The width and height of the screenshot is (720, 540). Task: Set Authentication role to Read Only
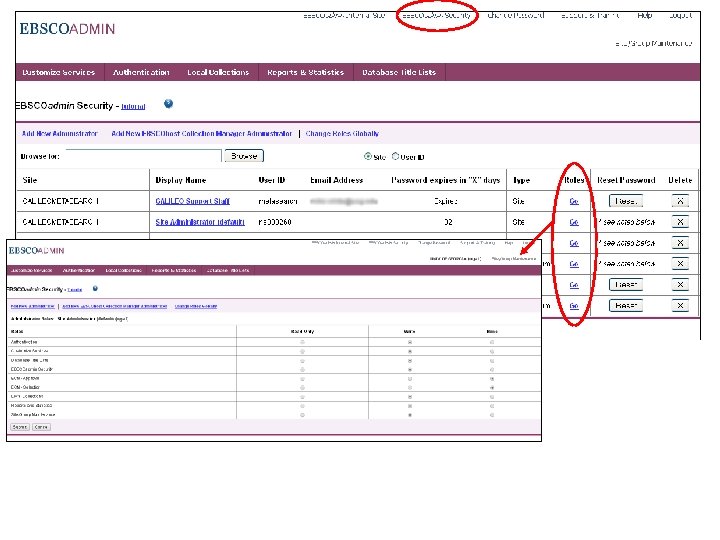[302, 342]
